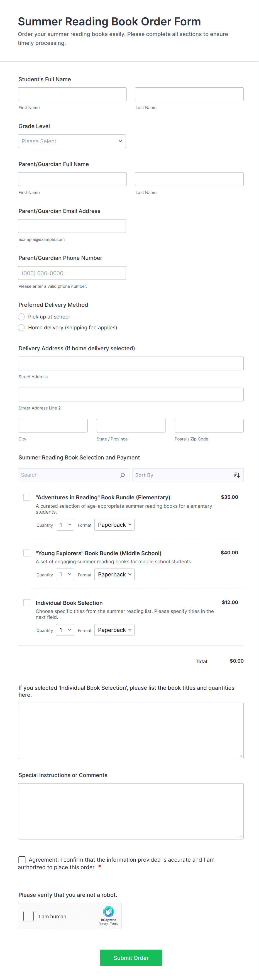Click the hCaptcha logo icon
This screenshot has height=980, width=259.
pos(109,911)
